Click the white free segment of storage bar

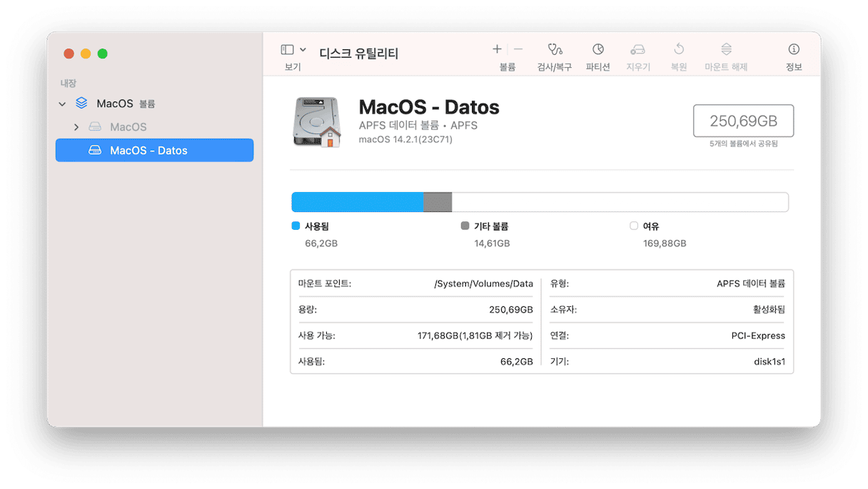pos(620,202)
